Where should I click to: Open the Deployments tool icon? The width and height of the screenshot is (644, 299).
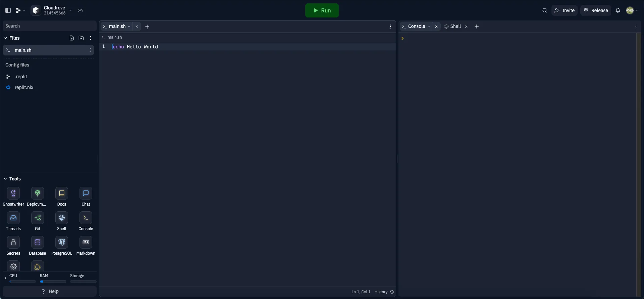(38, 194)
